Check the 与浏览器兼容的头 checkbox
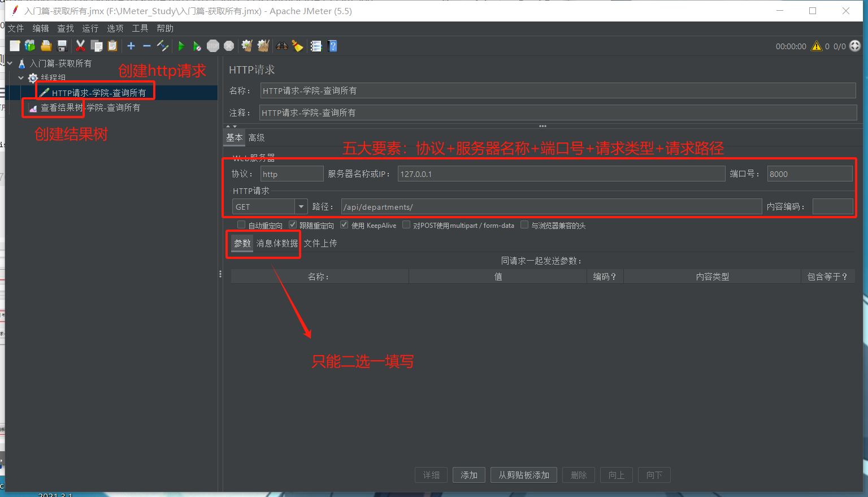The height and width of the screenshot is (497, 868). (x=524, y=225)
